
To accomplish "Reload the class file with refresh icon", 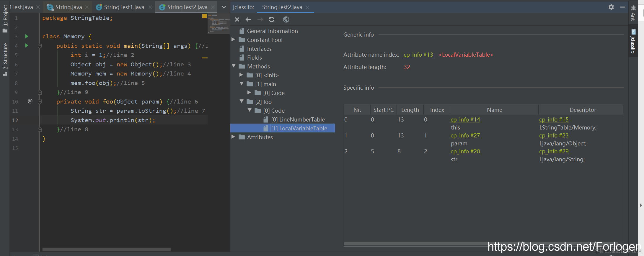I will (x=272, y=19).
